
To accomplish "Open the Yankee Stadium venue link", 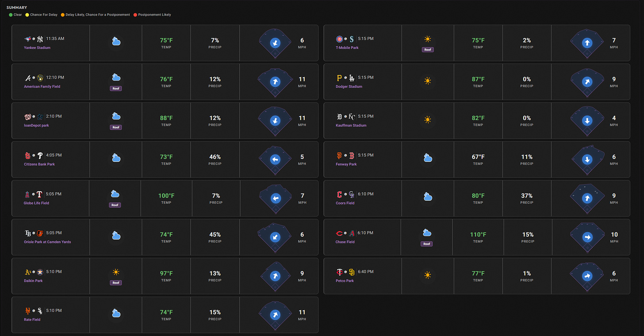I will point(37,47).
